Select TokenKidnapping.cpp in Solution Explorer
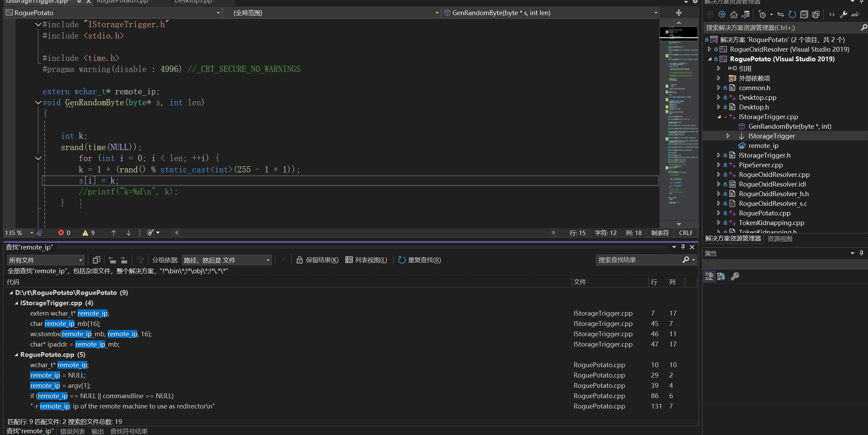 click(x=771, y=223)
